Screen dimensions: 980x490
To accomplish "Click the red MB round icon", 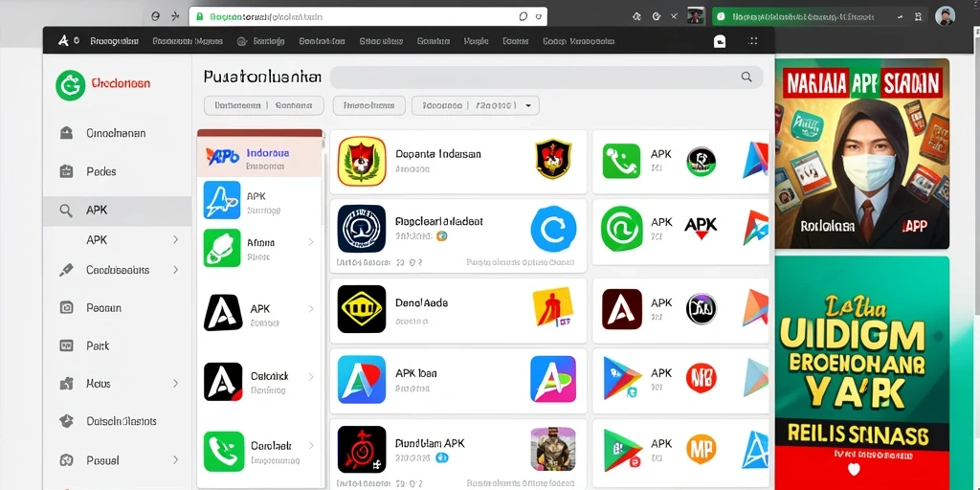I will coord(701,377).
